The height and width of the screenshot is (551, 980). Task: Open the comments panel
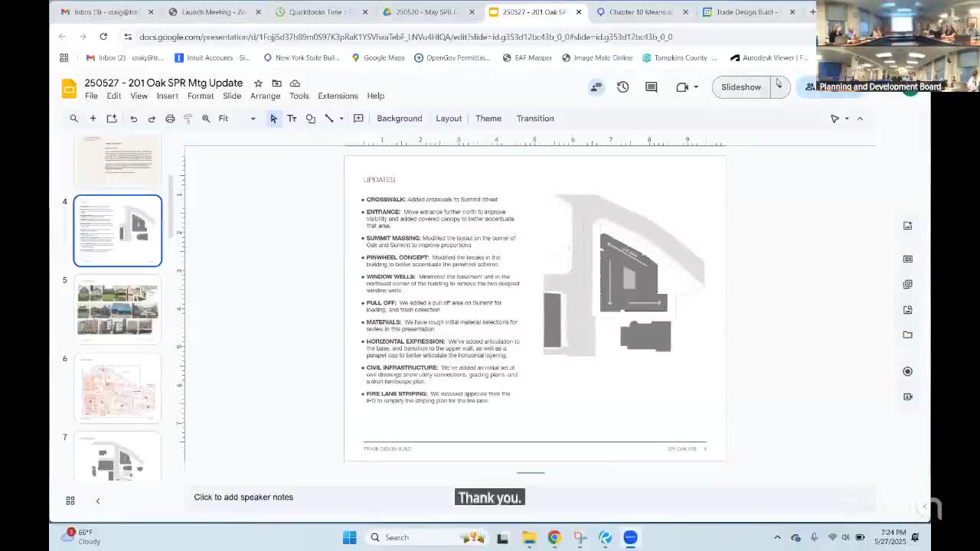651,87
